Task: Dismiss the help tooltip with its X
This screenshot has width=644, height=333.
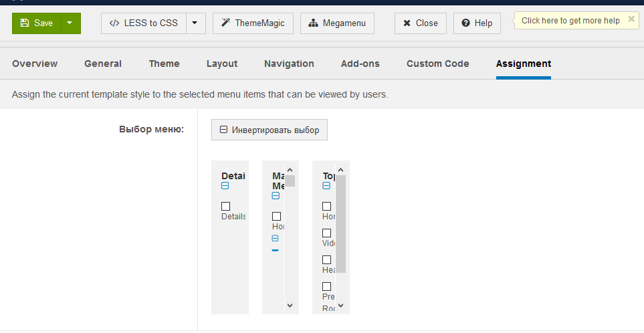Action: tap(631, 19)
